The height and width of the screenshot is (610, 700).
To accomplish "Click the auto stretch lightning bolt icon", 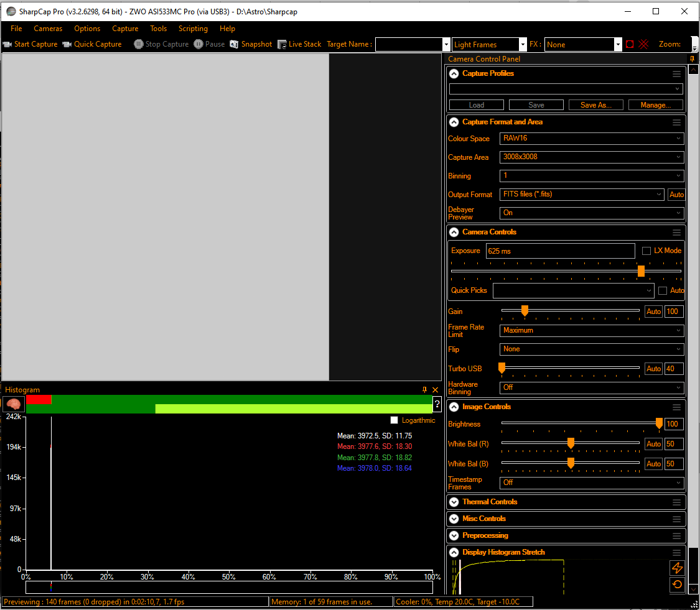I will pyautogui.click(x=677, y=568).
